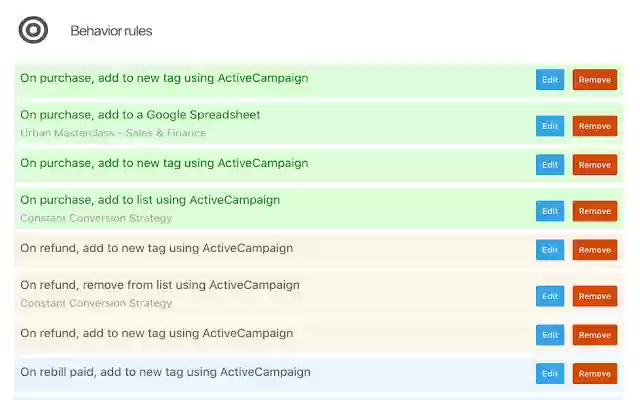This screenshot has width=640, height=400.
Task: Edit the Google Spreadsheet purchase rule
Action: pyautogui.click(x=549, y=126)
